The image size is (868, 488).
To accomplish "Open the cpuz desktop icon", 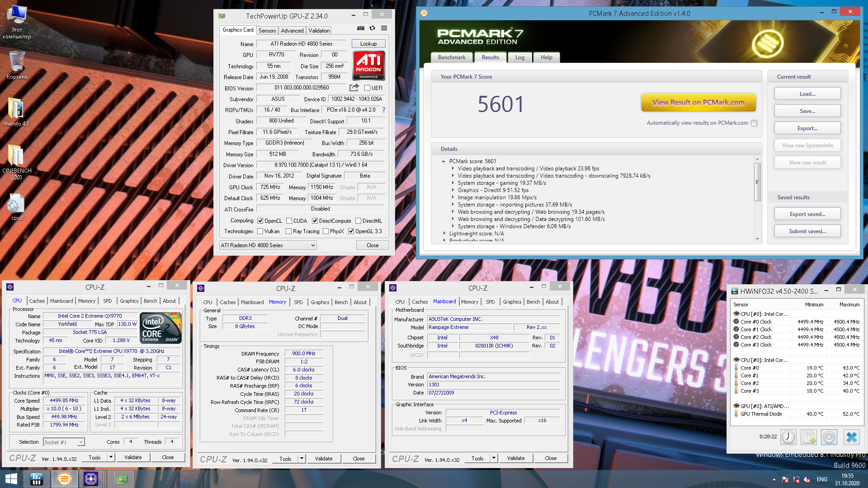I will pos(17,207).
